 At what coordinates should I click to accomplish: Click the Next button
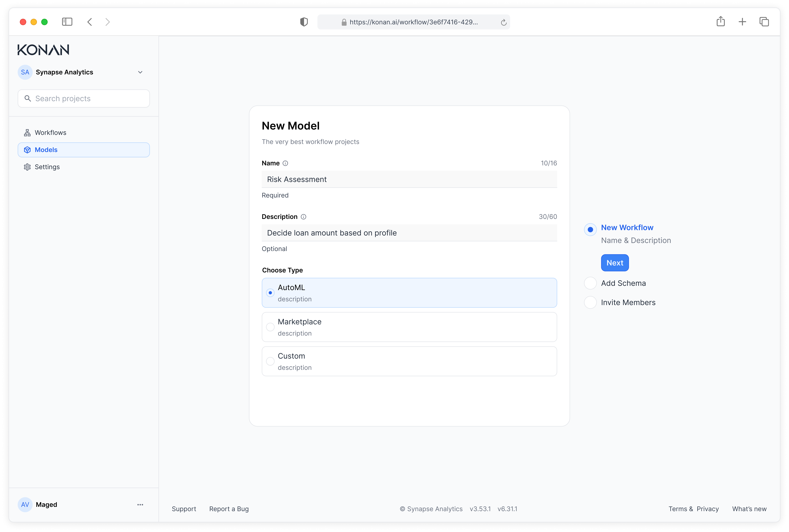(614, 263)
